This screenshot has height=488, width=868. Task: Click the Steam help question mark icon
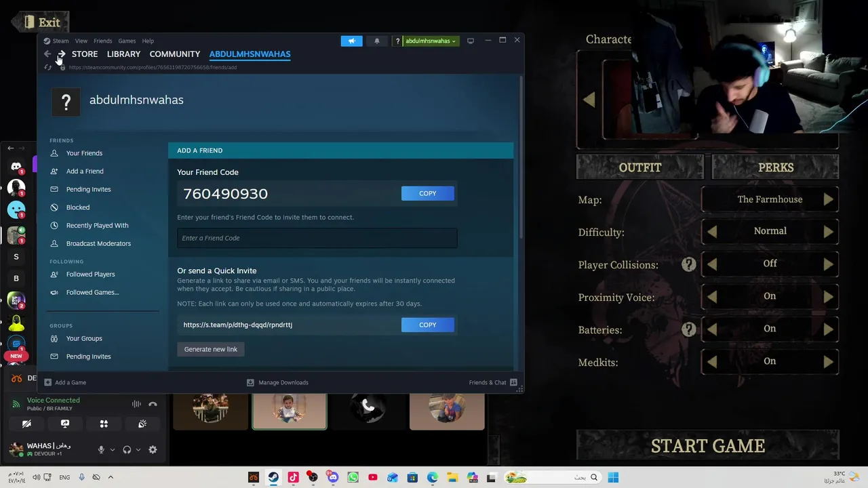tap(397, 41)
